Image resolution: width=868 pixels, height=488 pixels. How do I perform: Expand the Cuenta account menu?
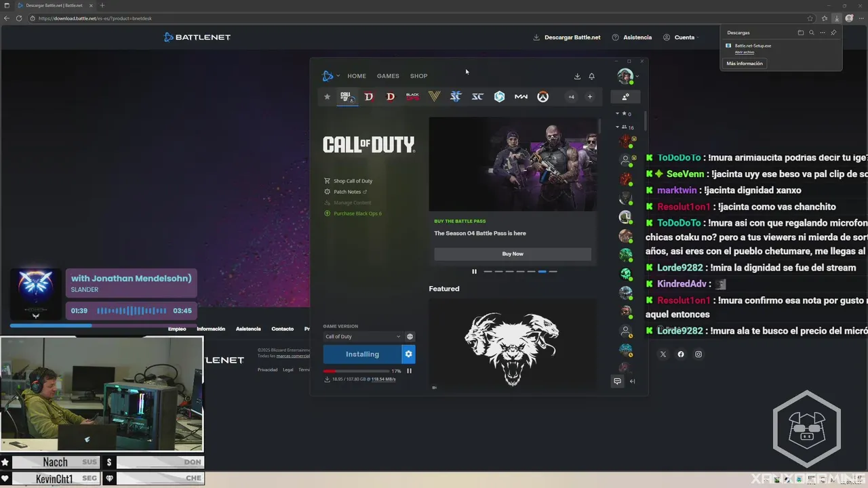pos(682,37)
